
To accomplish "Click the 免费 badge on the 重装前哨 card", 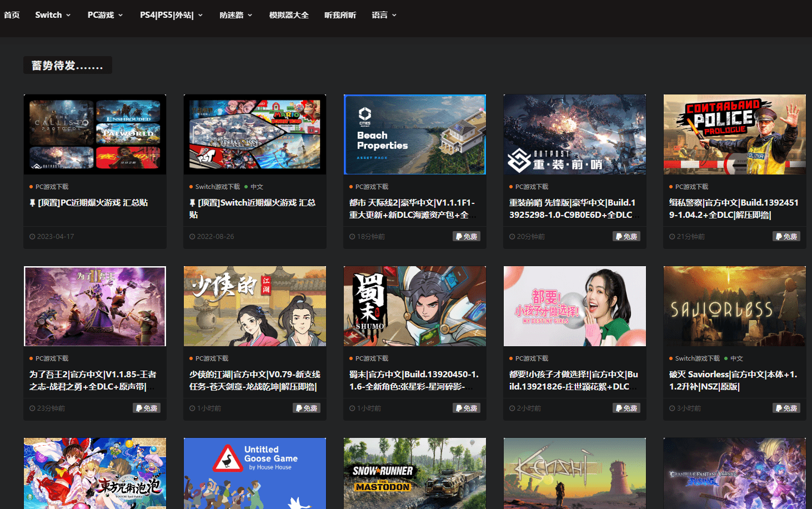I will pos(626,236).
